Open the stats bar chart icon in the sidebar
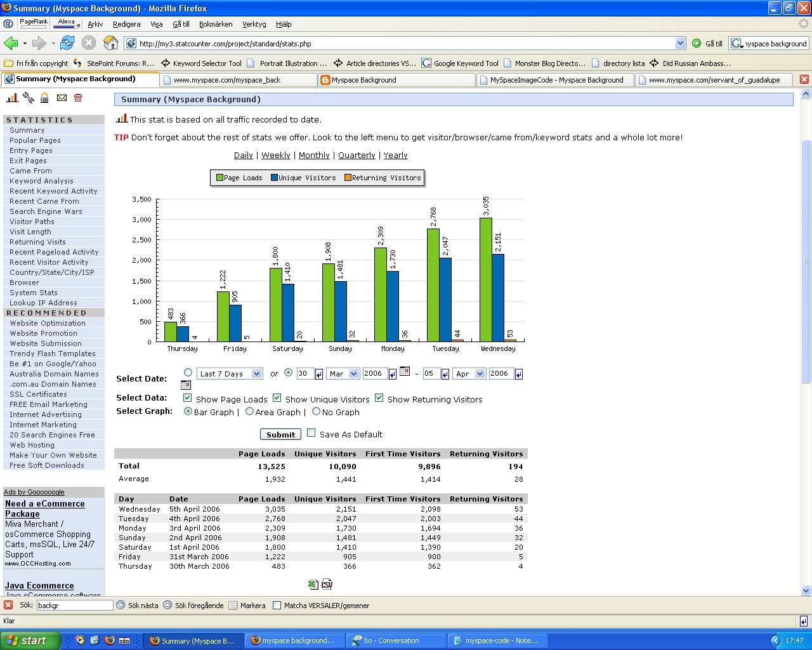812x650 pixels. 12,98
